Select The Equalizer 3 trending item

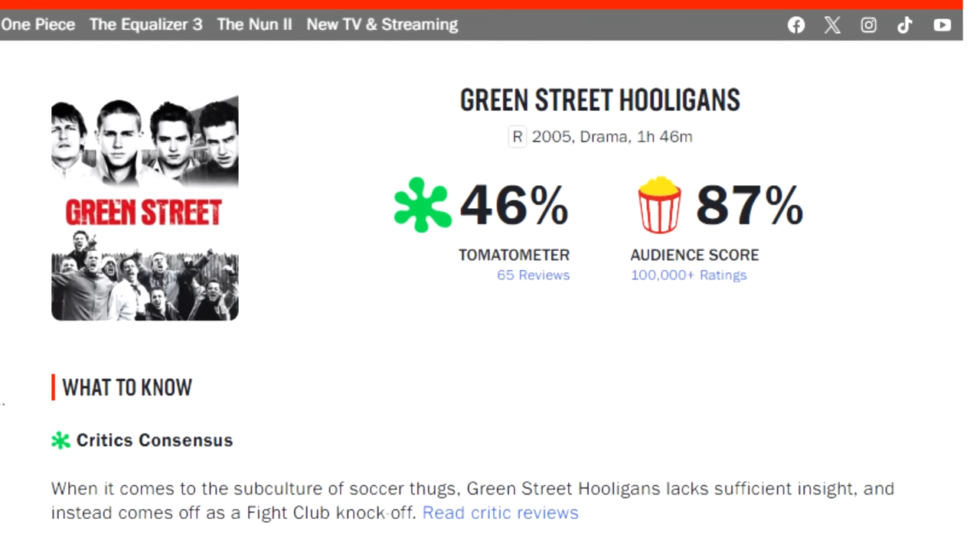click(x=146, y=24)
